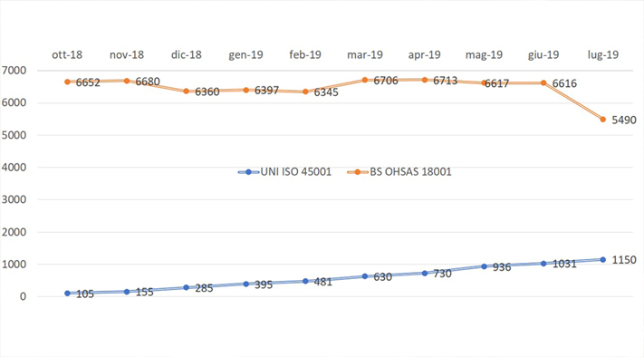Click data label 1031
This screenshot has width=644, height=357.
pos(564,265)
